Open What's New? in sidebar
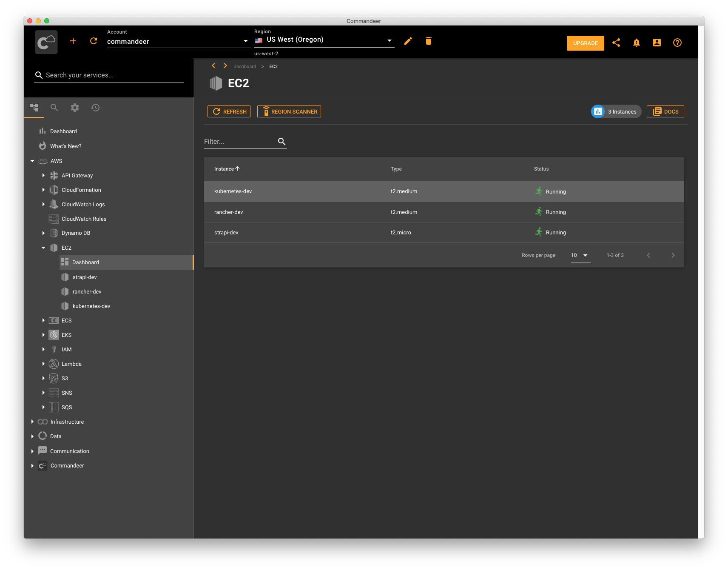The height and width of the screenshot is (570, 728). pyautogui.click(x=65, y=146)
